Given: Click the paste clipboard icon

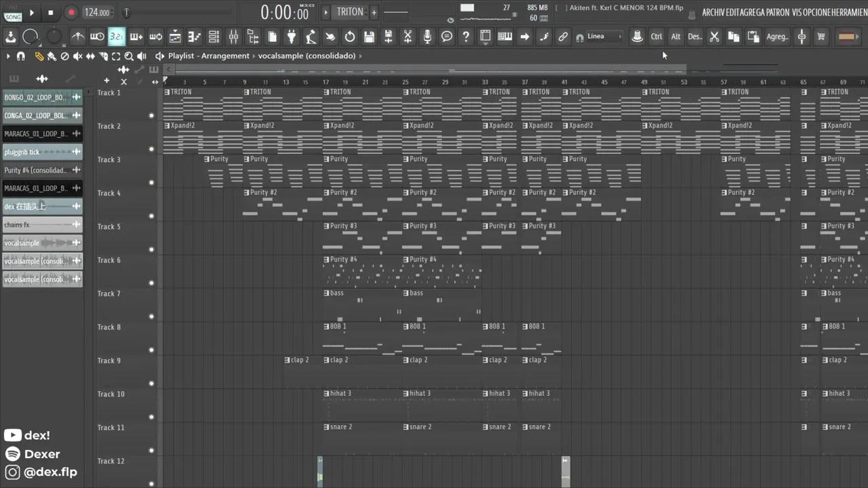Looking at the screenshot, I should coord(753,37).
